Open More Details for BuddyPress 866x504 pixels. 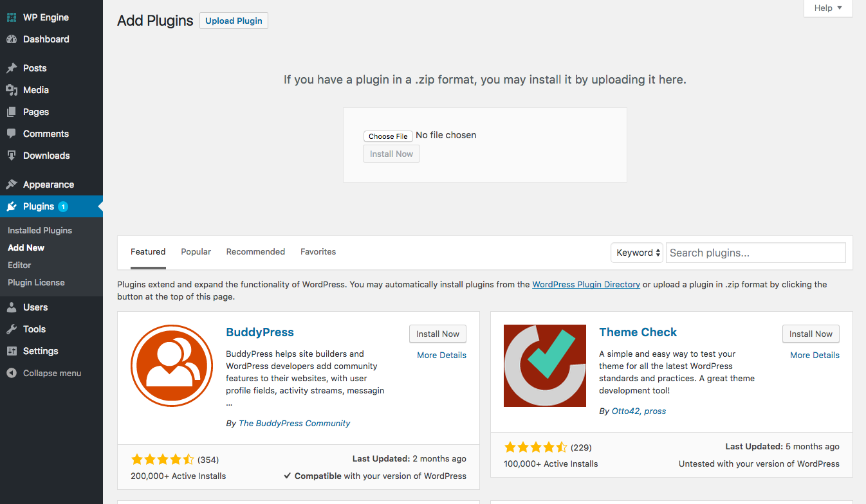(441, 355)
